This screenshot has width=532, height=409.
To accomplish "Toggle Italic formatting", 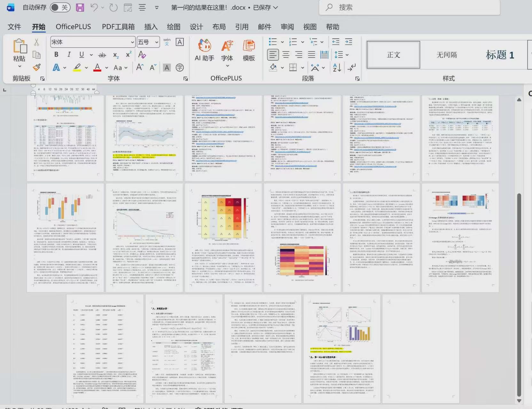I will coord(69,55).
